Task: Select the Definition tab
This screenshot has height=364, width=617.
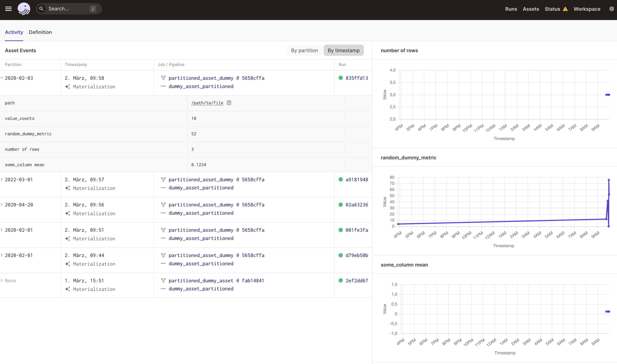Action: pos(40,32)
